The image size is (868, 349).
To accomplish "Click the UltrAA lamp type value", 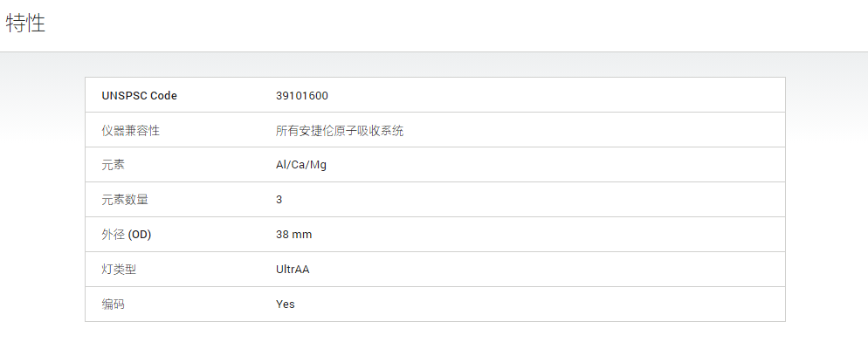I will click(293, 270).
